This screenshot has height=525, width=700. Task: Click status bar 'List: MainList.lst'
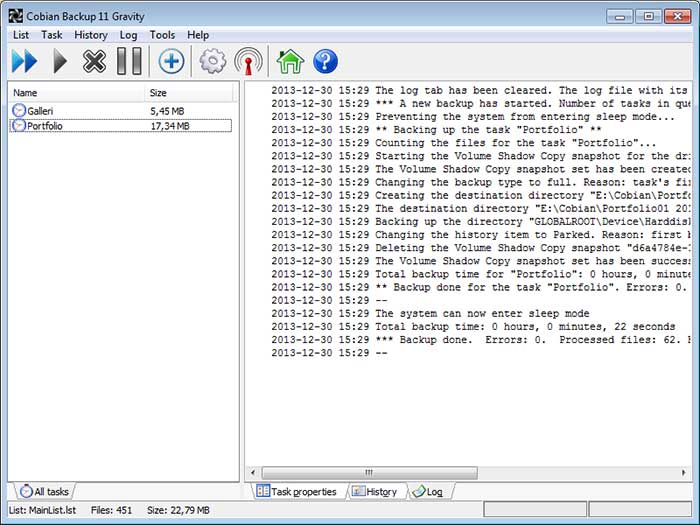(42, 510)
